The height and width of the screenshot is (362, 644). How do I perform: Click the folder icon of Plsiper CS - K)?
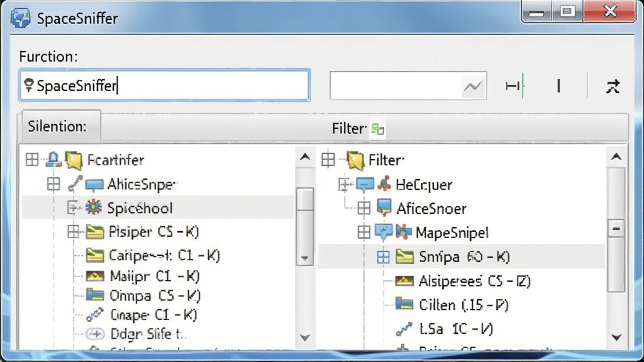95,232
